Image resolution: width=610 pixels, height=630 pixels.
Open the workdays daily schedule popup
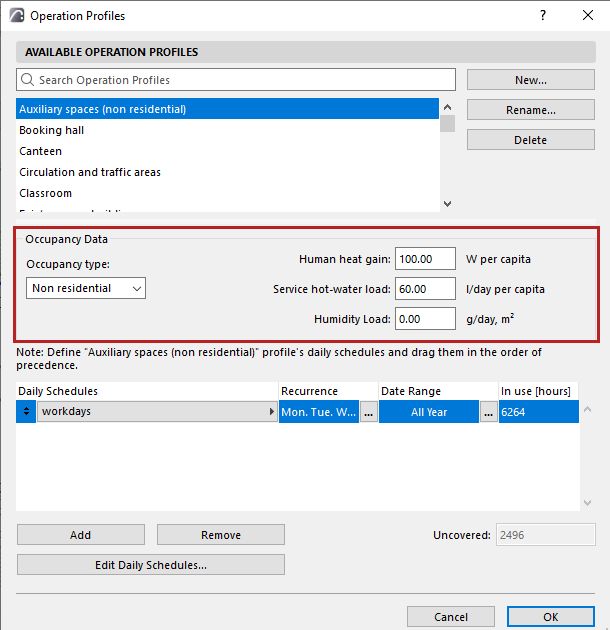[x=157, y=411]
